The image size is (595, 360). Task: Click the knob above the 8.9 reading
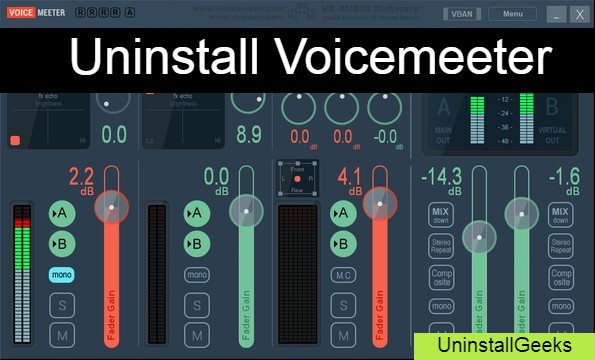(x=248, y=99)
